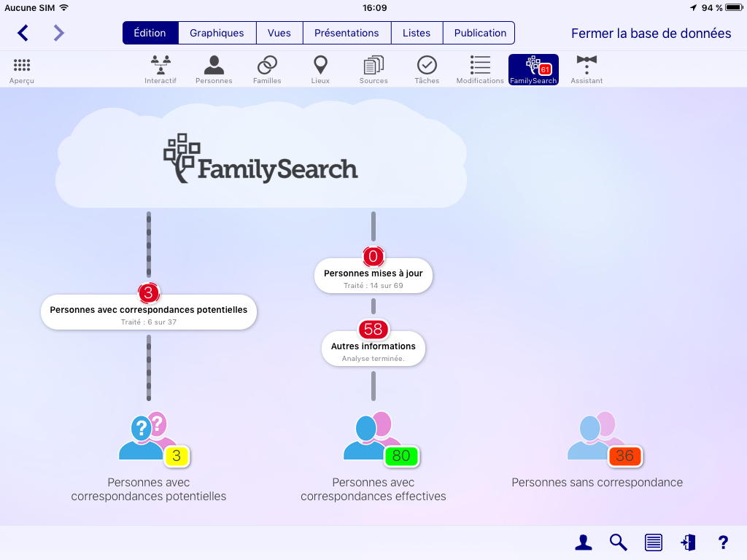This screenshot has width=747, height=560.
Task: Tap the Wi-Fi indicator in status bar
Action: tap(64, 7)
